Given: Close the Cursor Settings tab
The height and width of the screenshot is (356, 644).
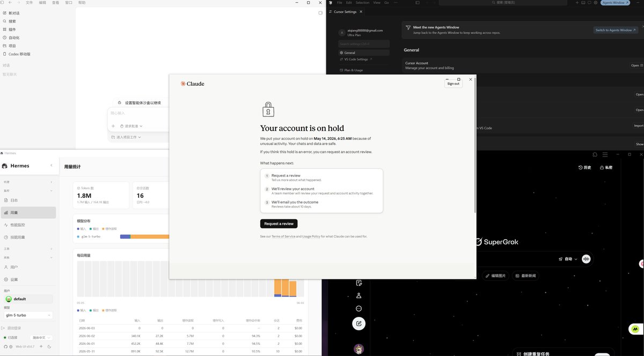Looking at the screenshot, I should (x=361, y=11).
